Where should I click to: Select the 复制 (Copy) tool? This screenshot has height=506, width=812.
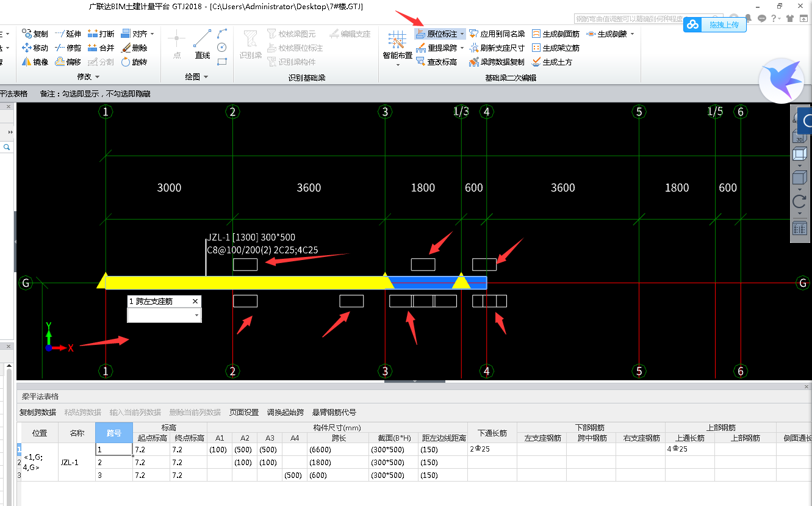click(35, 34)
